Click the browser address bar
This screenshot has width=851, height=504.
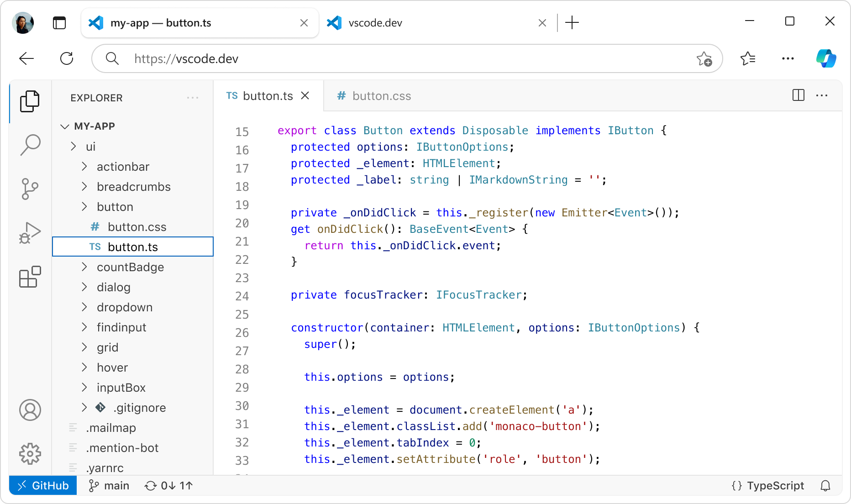(x=320, y=58)
